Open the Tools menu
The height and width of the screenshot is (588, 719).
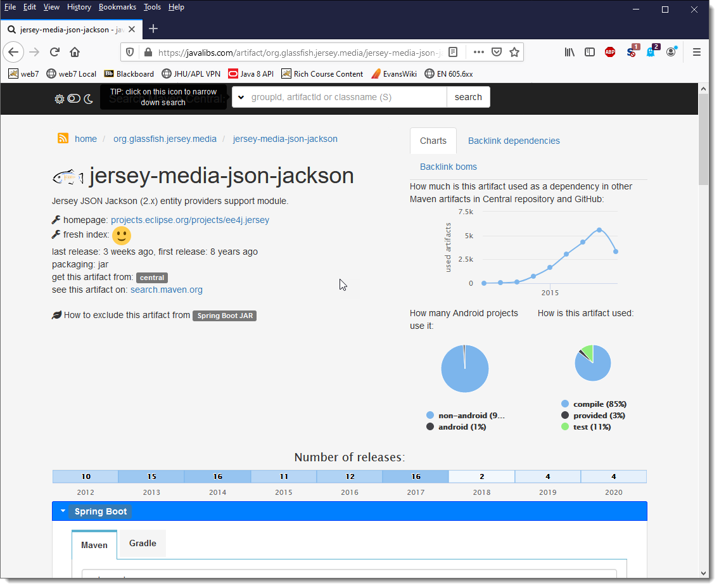[x=152, y=7]
